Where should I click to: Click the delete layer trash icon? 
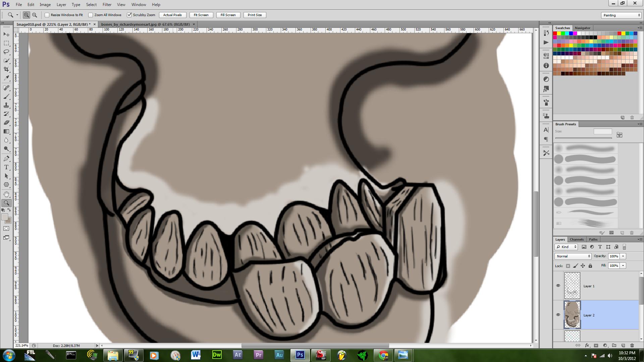(632, 345)
